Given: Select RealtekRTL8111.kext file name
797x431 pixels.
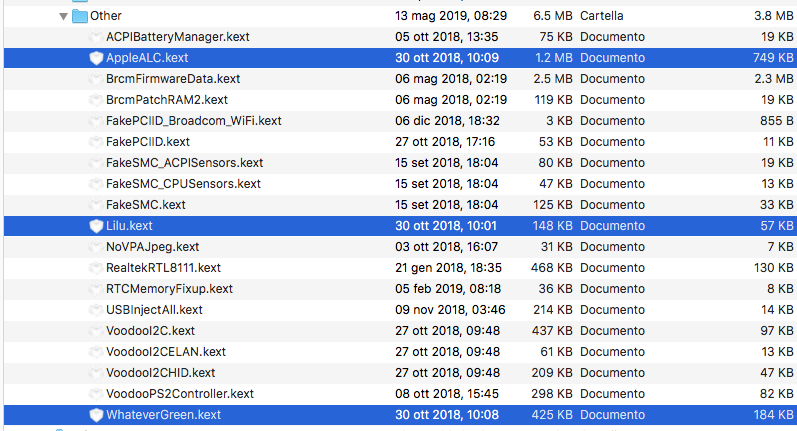Looking at the screenshot, I should [163, 268].
